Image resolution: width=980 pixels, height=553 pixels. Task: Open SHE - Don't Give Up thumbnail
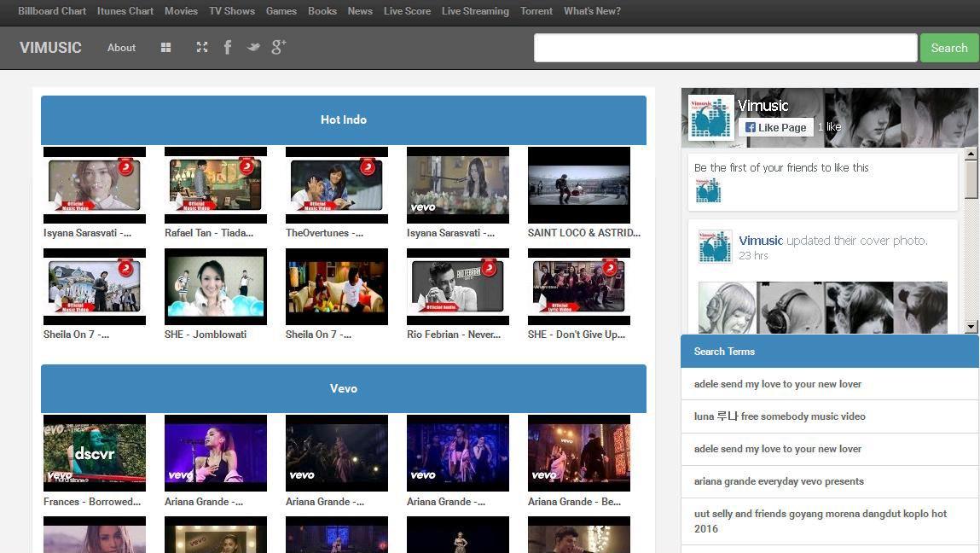click(579, 287)
